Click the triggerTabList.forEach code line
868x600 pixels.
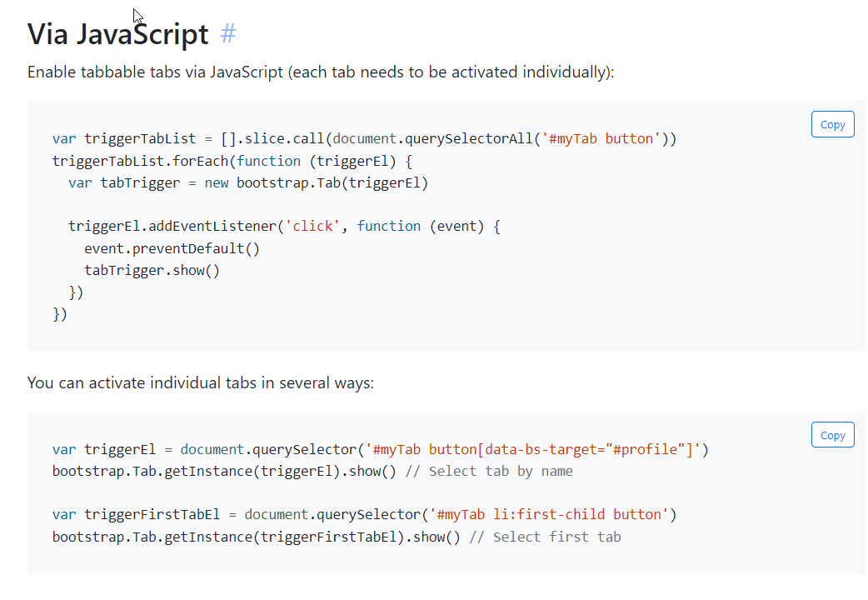(232, 161)
